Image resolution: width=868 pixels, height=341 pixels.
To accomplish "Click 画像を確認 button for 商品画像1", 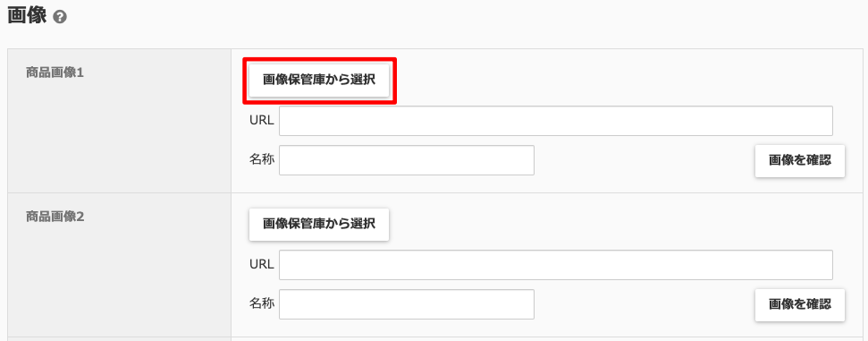I will (x=800, y=161).
